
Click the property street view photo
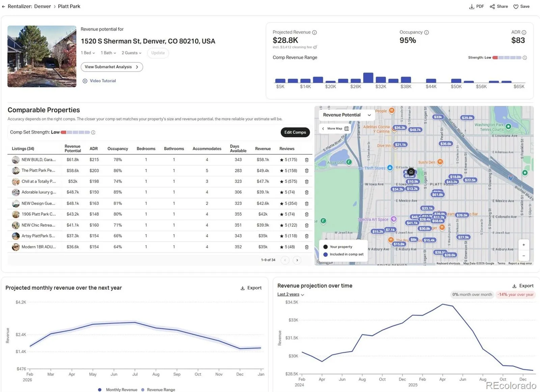[42, 56]
